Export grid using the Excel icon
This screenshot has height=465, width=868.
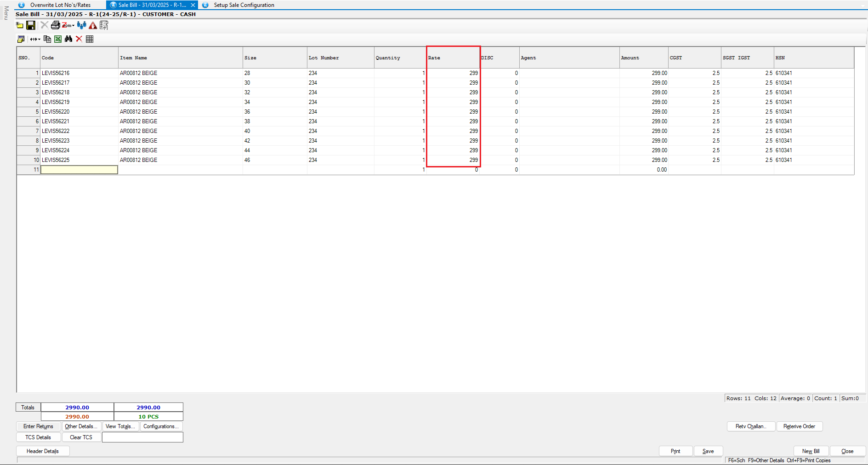(58, 39)
